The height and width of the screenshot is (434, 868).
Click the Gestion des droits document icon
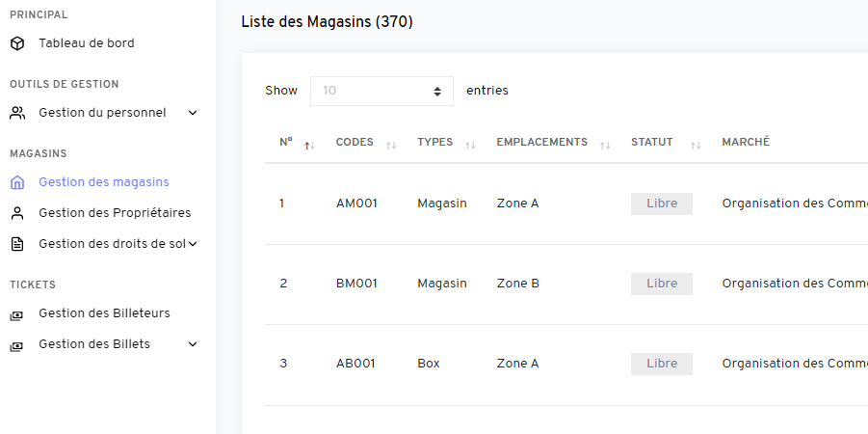coord(17,244)
